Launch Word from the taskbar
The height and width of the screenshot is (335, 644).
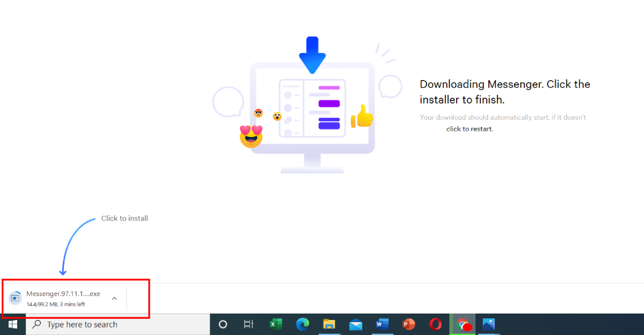(382, 324)
